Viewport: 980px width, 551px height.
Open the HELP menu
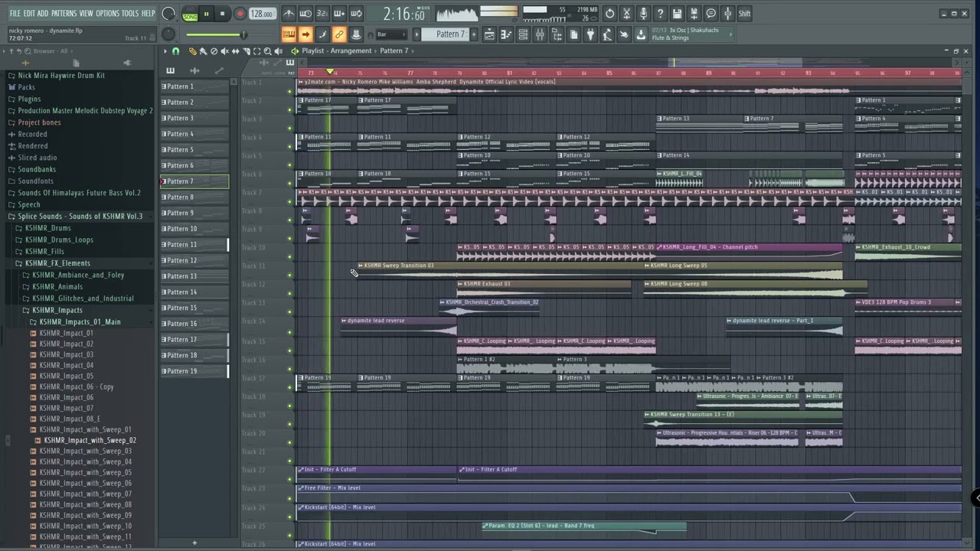click(148, 13)
